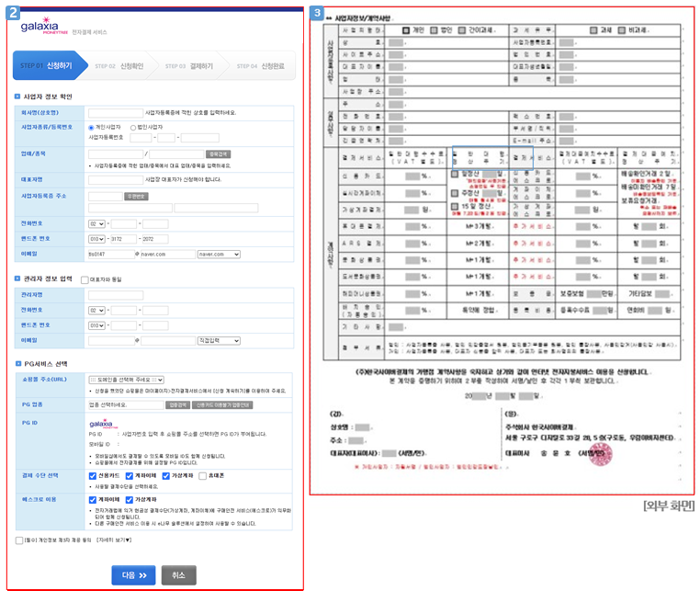Open the manager email 직접입력 domain dropdown
Image resolution: width=700 pixels, height=591 pixels.
[x=219, y=340]
